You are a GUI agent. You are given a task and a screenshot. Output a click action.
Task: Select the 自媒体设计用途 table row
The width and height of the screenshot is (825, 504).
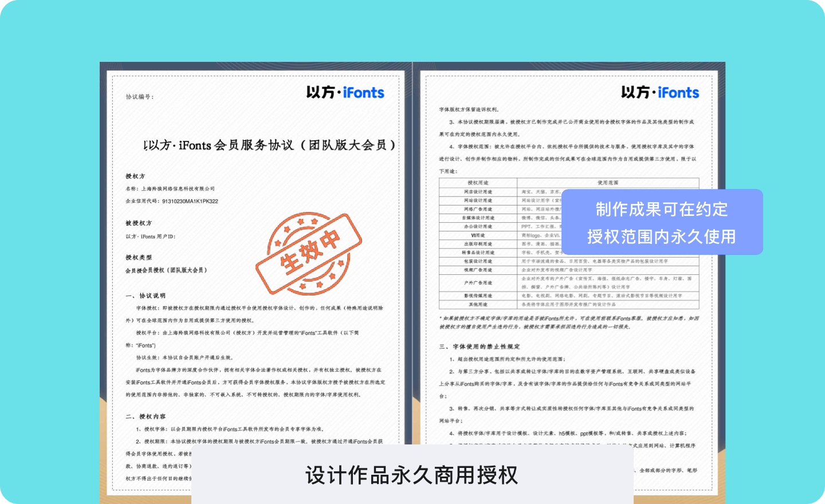(x=569, y=218)
